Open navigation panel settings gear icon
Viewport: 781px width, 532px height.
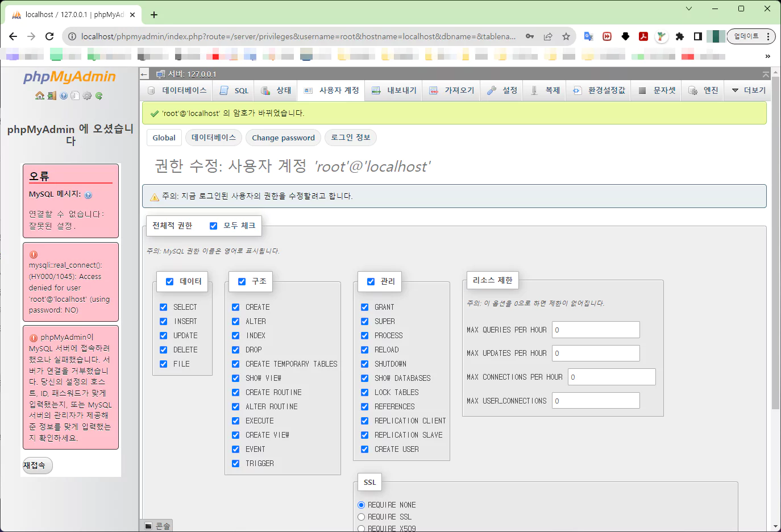pos(87,95)
